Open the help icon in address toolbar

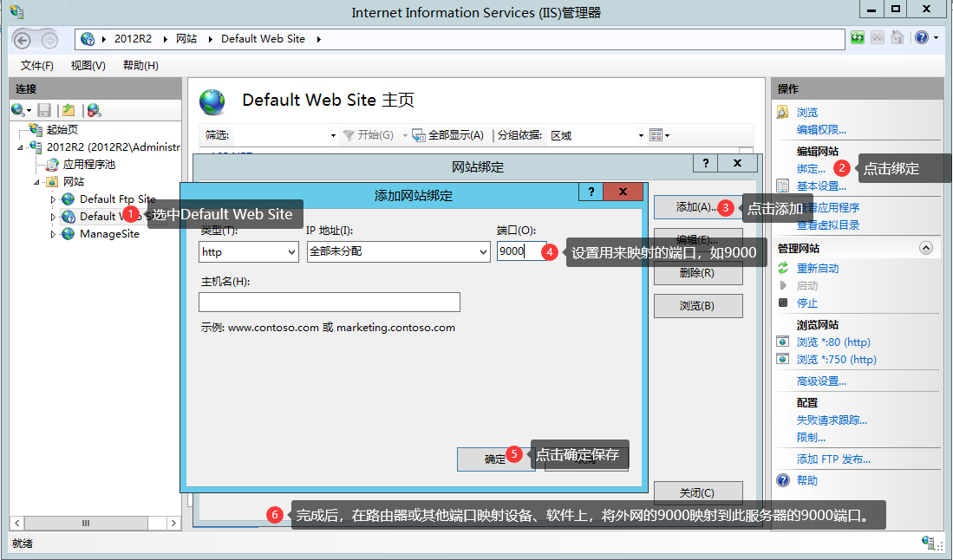pos(922,37)
